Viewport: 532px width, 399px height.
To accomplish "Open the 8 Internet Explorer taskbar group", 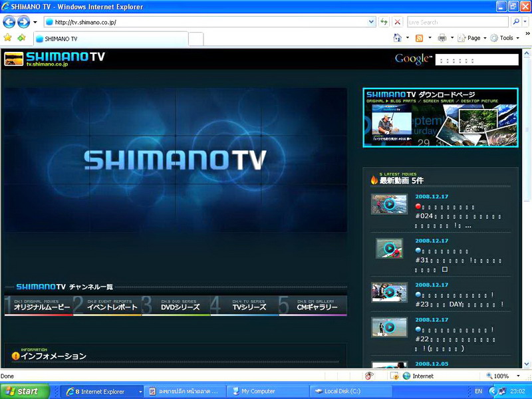I will coord(104,391).
